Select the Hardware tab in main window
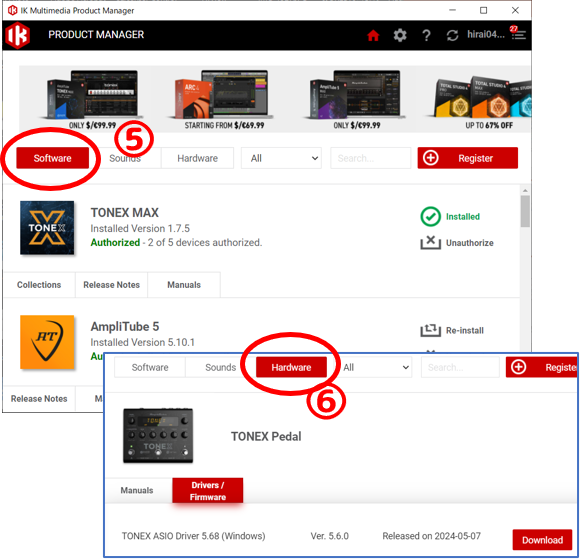Image resolution: width=580 pixels, height=559 pixels. click(198, 158)
